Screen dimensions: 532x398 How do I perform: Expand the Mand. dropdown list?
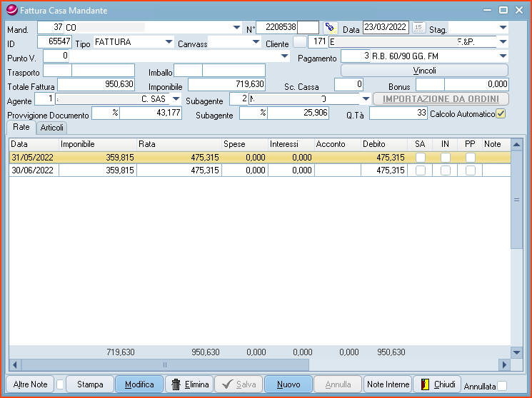click(x=237, y=27)
